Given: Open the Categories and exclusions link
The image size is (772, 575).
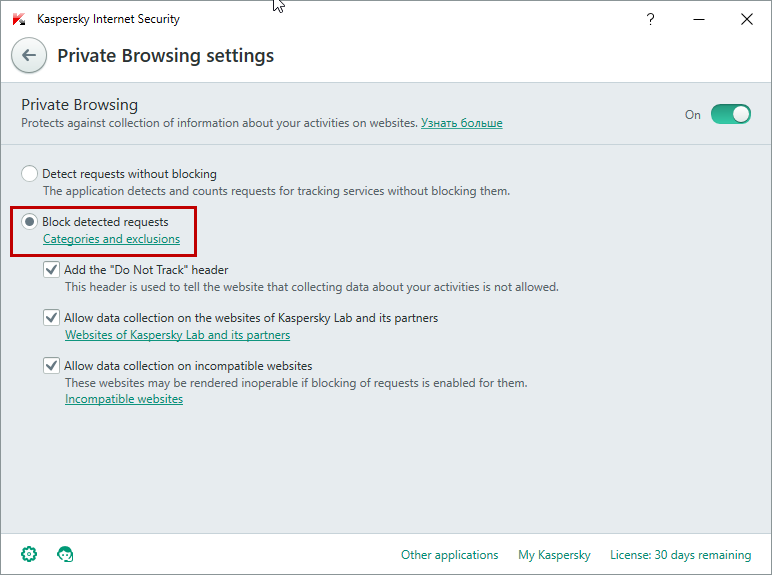Looking at the screenshot, I should tap(111, 239).
